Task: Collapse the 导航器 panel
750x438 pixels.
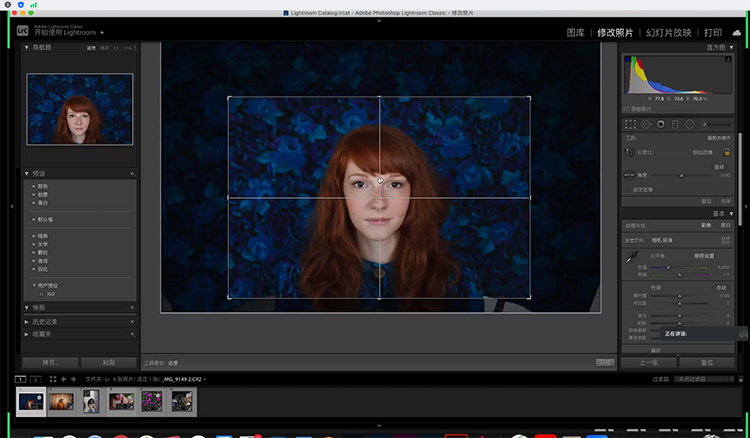Action: pyautogui.click(x=28, y=47)
